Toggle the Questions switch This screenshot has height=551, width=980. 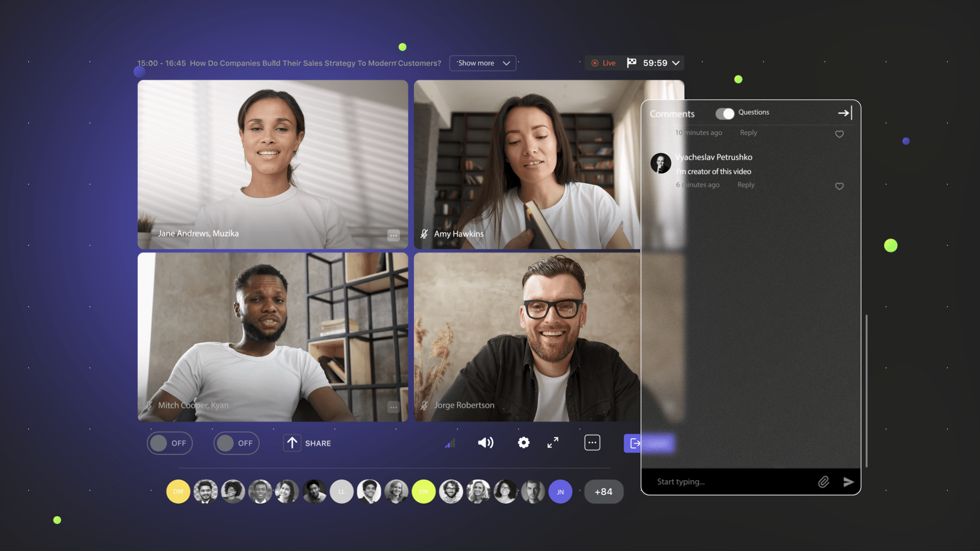tap(725, 114)
